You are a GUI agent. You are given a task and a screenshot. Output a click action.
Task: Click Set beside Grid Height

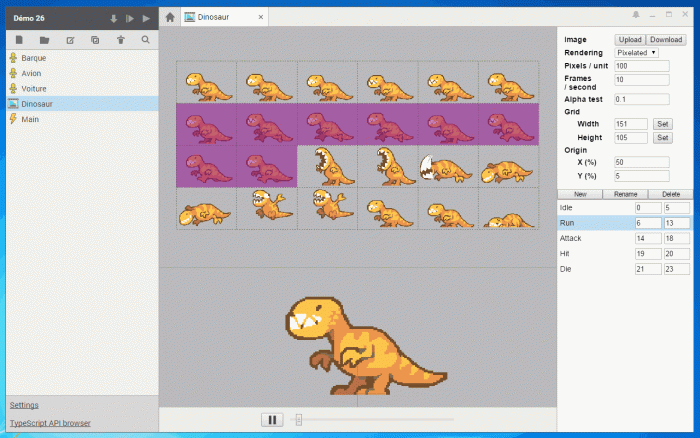662,138
